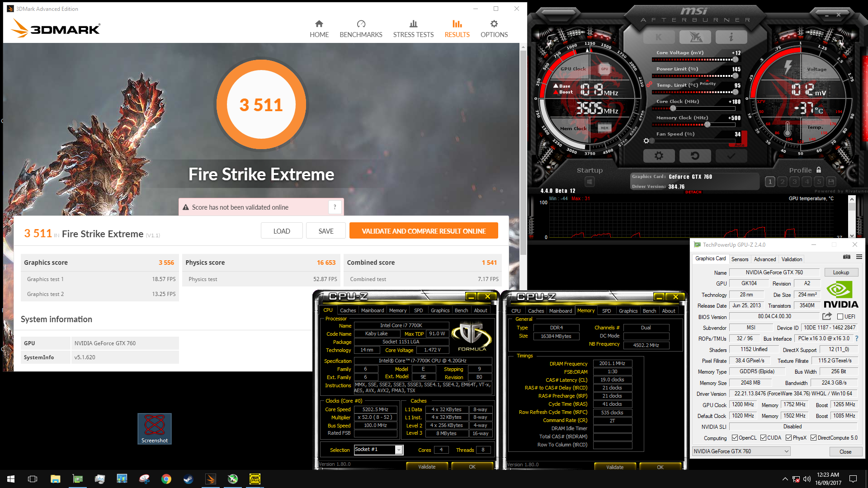Switch to SPD tab in right CPU-Z
868x488 pixels.
[607, 311]
